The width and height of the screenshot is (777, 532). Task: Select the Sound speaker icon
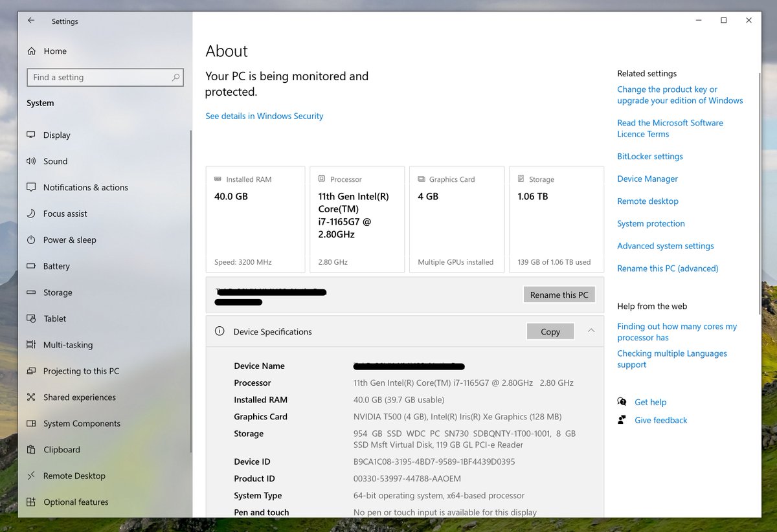31,161
